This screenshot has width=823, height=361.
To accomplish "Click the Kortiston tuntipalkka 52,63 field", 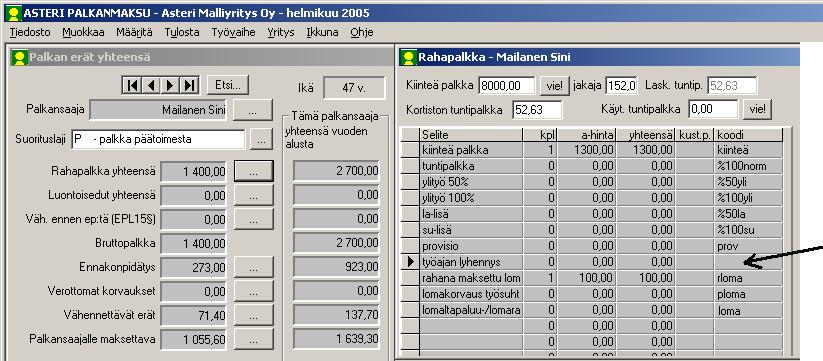I will [537, 110].
